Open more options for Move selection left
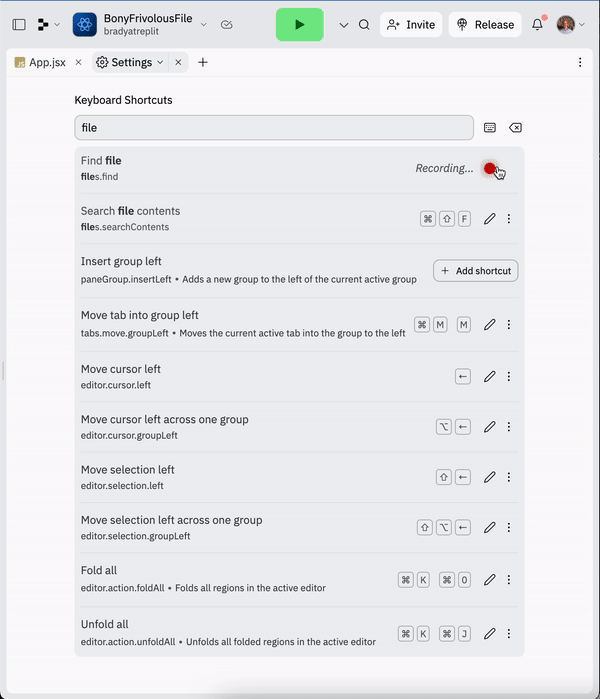Image resolution: width=600 pixels, height=699 pixels. (509, 477)
